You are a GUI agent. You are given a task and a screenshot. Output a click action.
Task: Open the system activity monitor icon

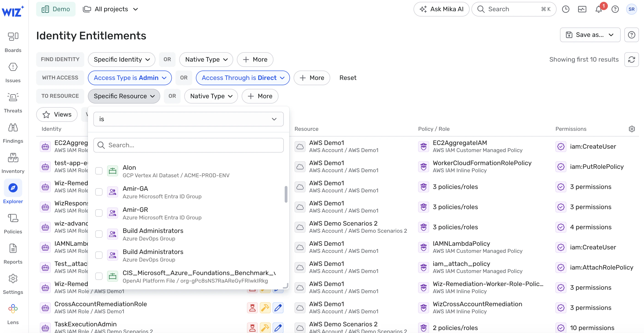pos(582,9)
